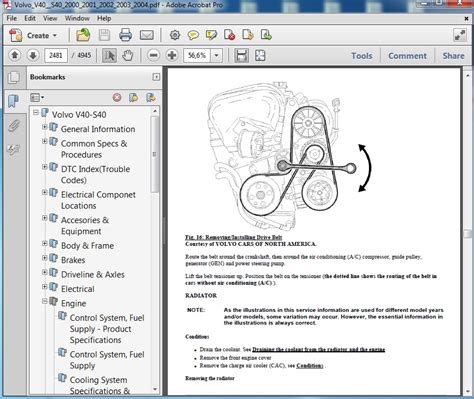Open the Comment pane
The width and height of the screenshot is (474, 399).
coord(407,56)
